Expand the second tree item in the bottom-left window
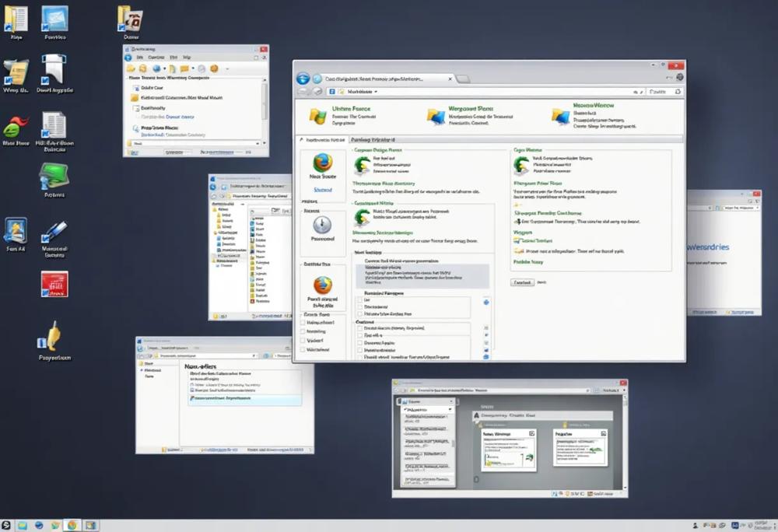 click(x=142, y=370)
